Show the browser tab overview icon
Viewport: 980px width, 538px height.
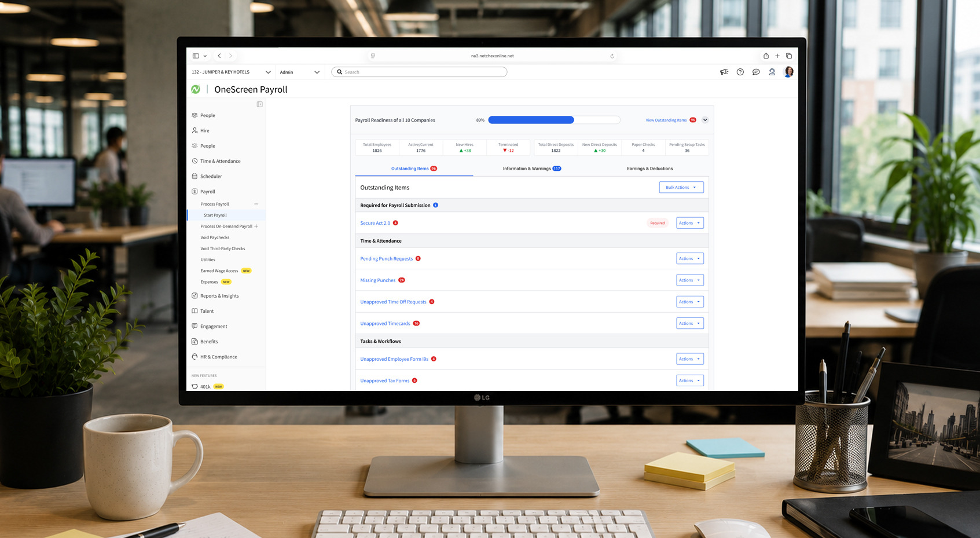point(788,56)
